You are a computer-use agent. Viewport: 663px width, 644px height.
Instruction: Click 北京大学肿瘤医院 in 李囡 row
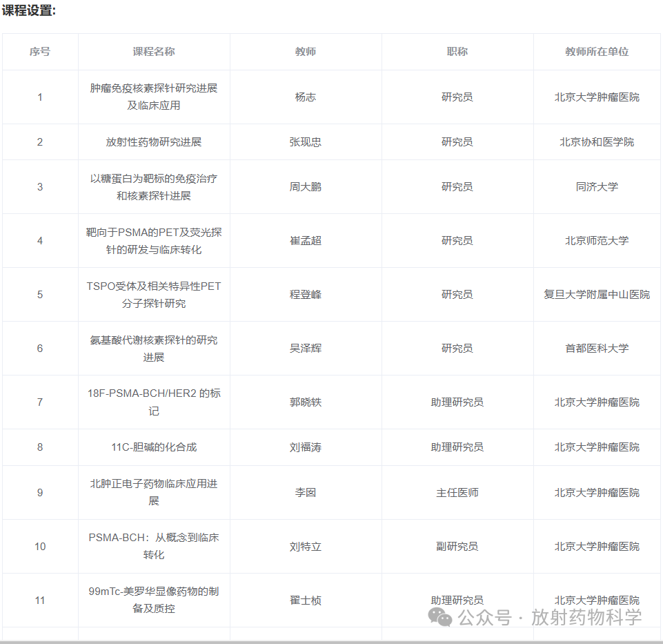597,493
